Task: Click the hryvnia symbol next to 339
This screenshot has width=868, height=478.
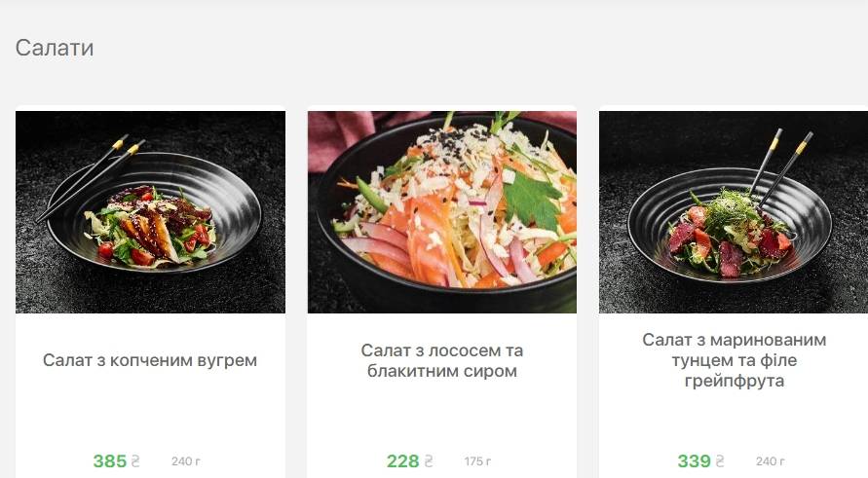Action: coord(720,460)
